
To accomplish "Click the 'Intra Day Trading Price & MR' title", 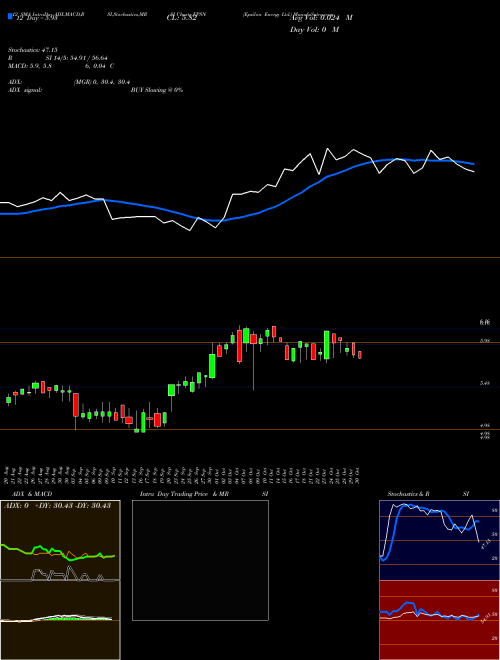I will coord(184,494).
